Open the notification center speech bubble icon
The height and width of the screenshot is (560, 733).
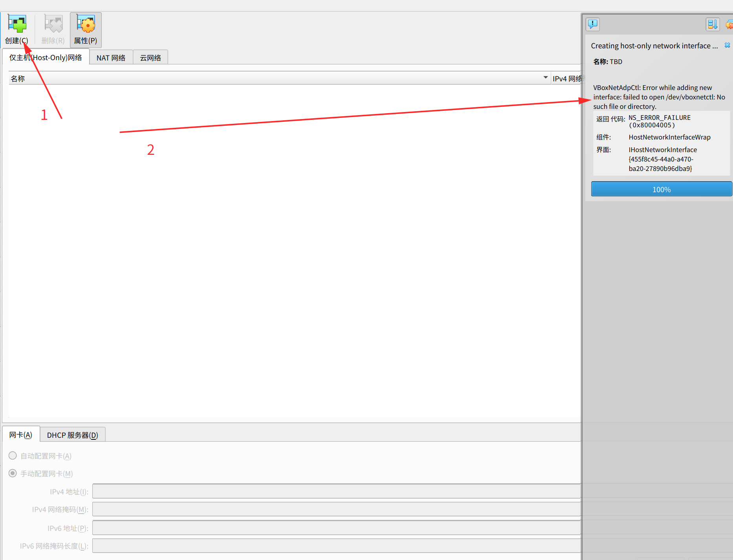(x=592, y=24)
